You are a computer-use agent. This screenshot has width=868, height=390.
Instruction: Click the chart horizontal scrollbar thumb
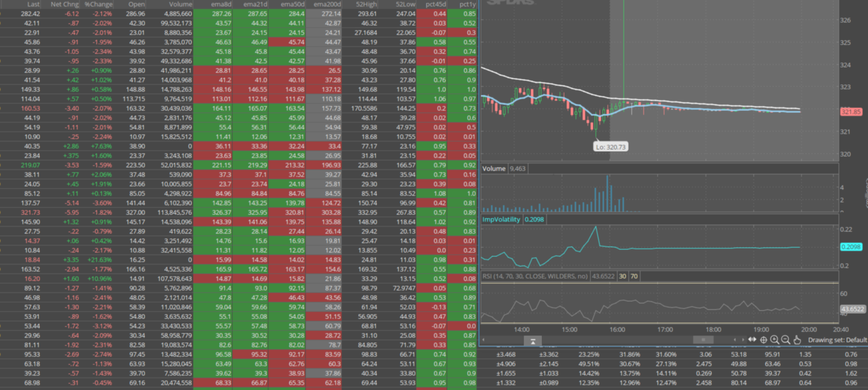(703, 340)
